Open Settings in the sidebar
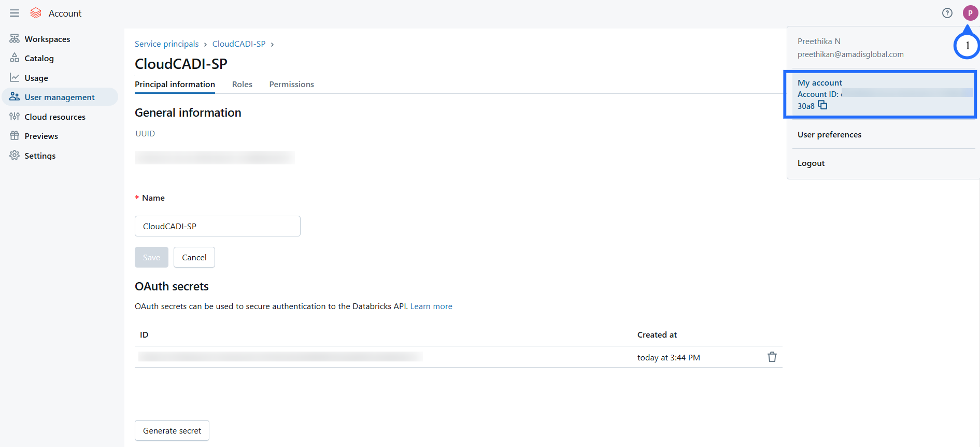This screenshot has width=980, height=447. (40, 156)
